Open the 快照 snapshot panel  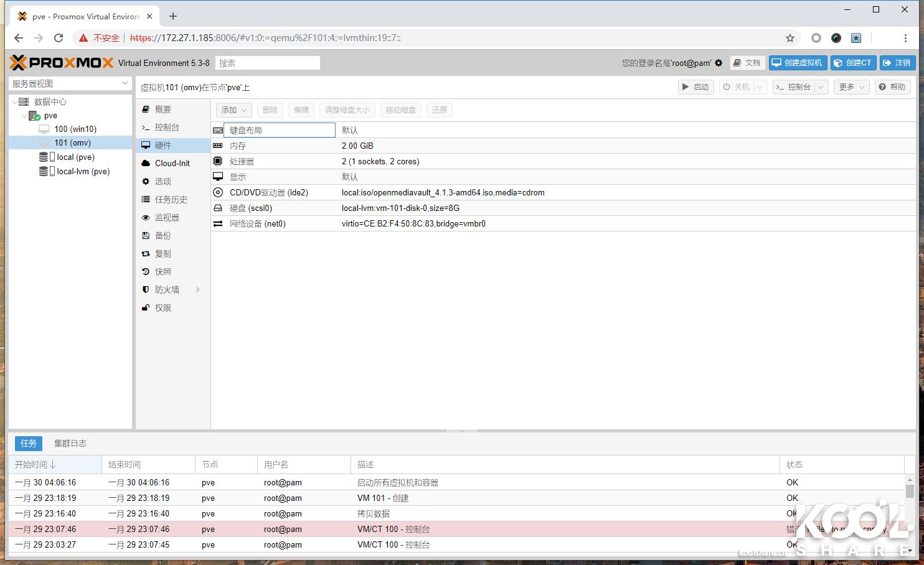(163, 271)
